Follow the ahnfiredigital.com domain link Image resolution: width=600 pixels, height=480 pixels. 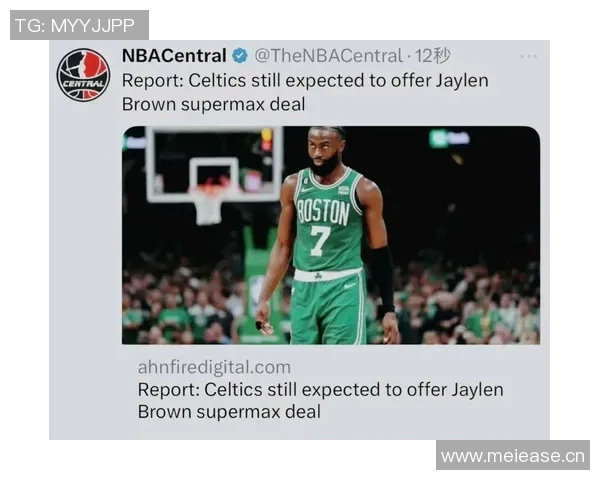pos(214,367)
